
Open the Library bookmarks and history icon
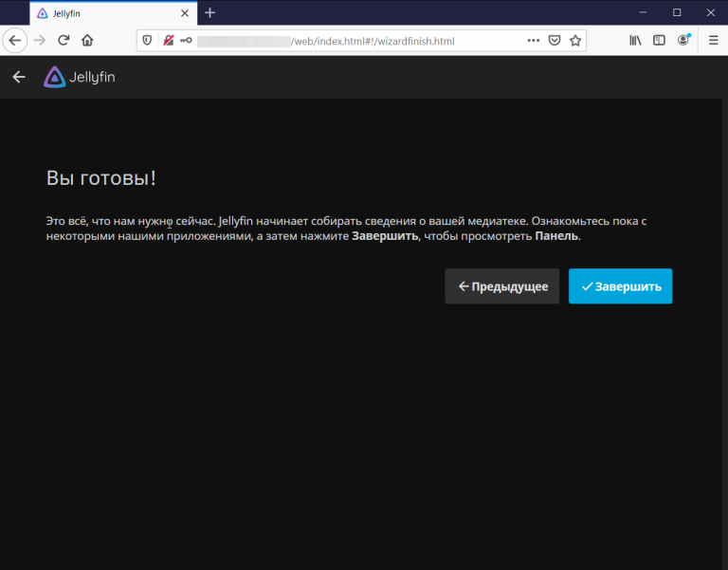coord(636,41)
